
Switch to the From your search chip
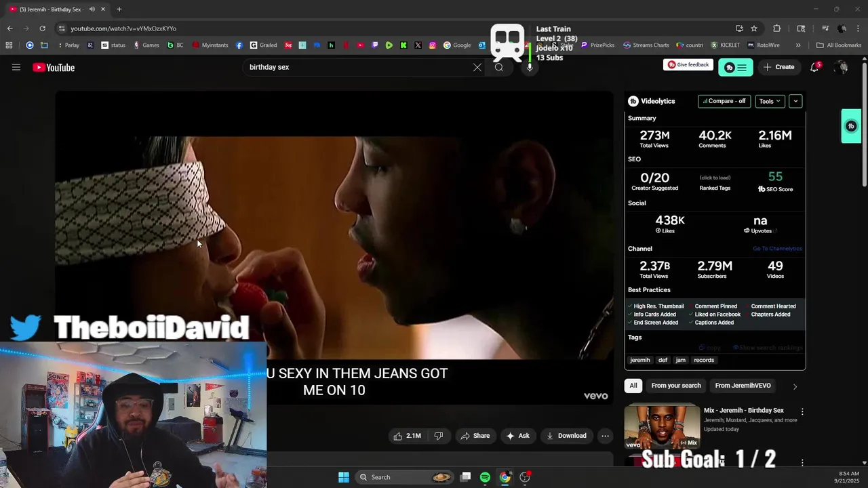(676, 386)
